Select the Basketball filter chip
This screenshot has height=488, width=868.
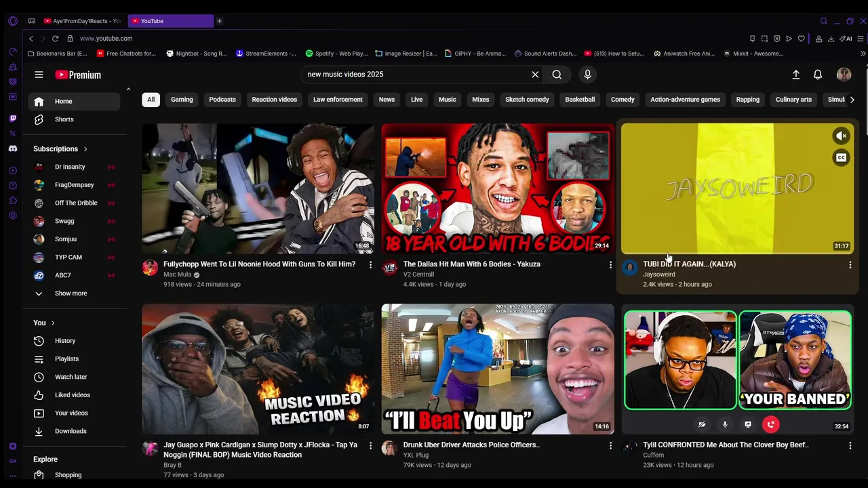tap(580, 100)
